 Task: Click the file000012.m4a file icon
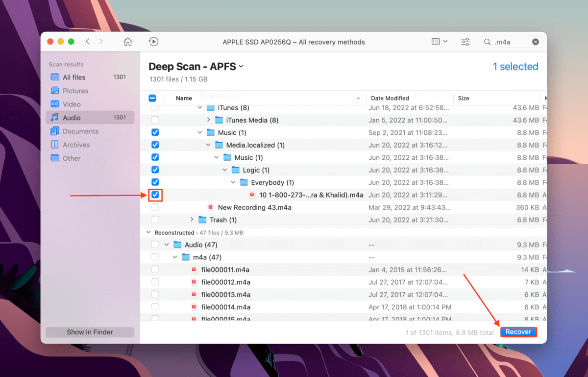[194, 282]
